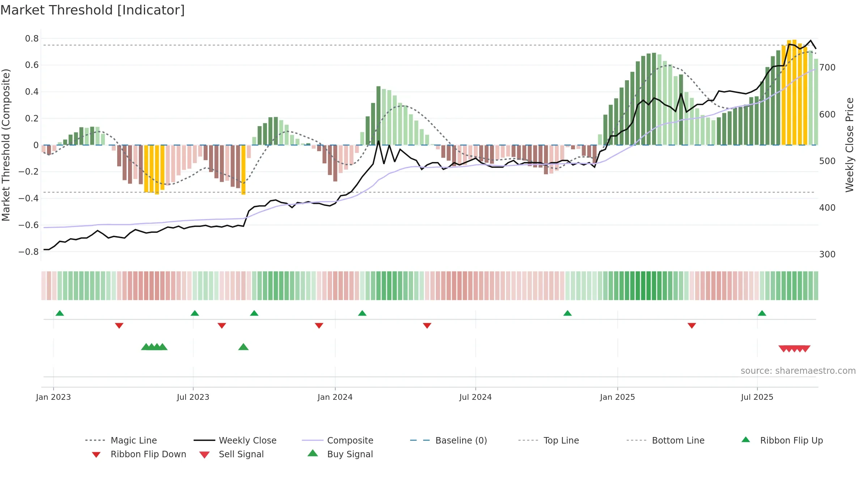Click the Jul 2024 x-axis label

pyautogui.click(x=476, y=397)
